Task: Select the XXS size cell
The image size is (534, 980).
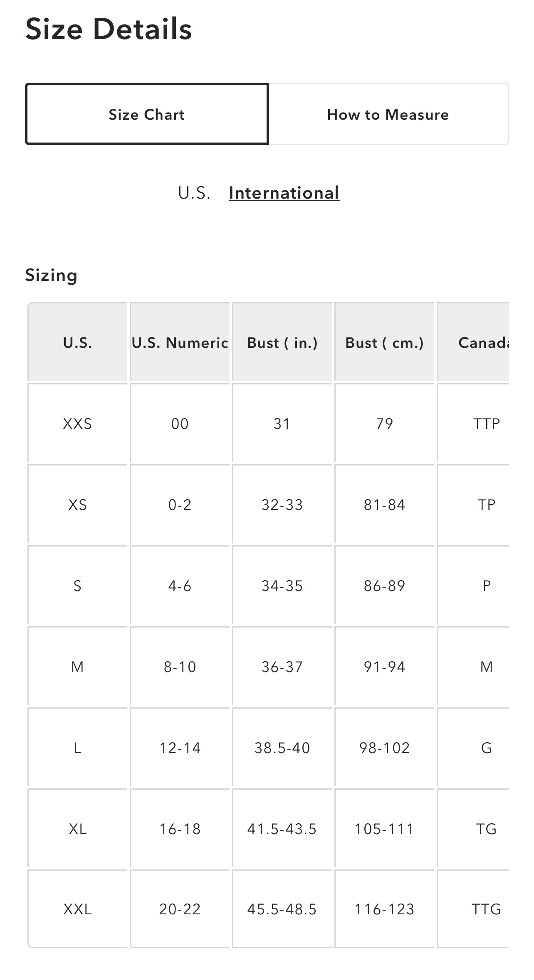Action: tap(77, 424)
